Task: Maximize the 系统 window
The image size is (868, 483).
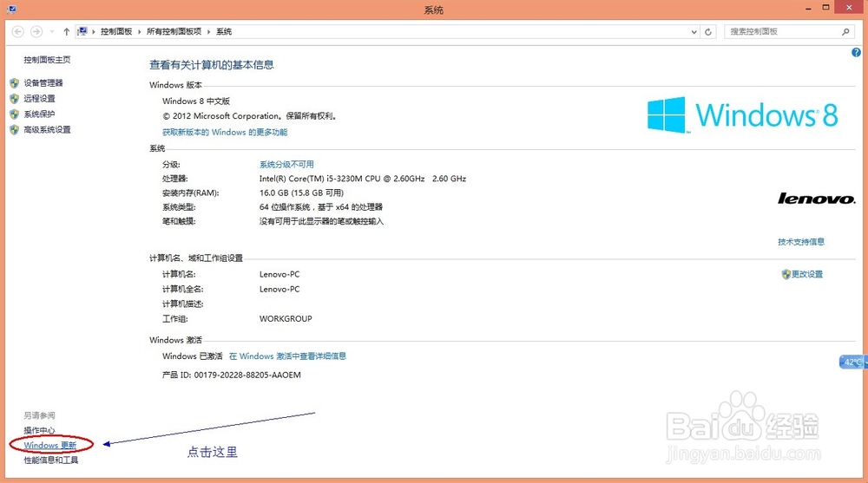Action: (x=825, y=8)
